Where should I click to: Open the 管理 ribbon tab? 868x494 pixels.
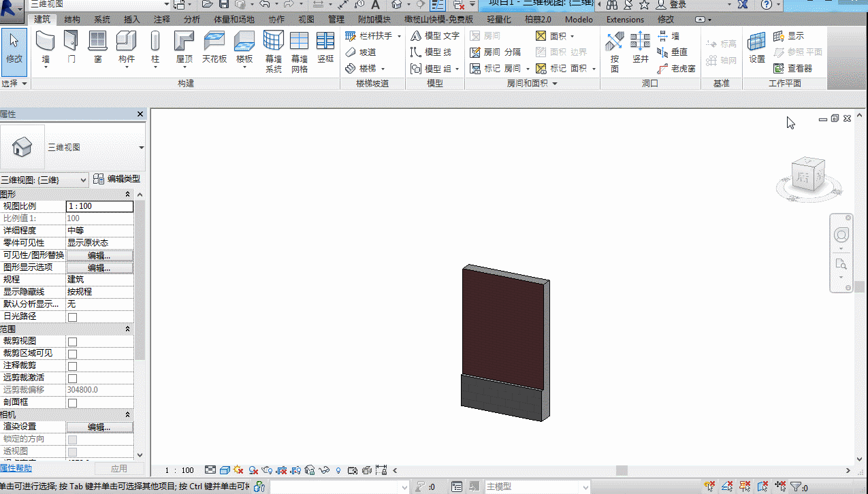pos(336,20)
